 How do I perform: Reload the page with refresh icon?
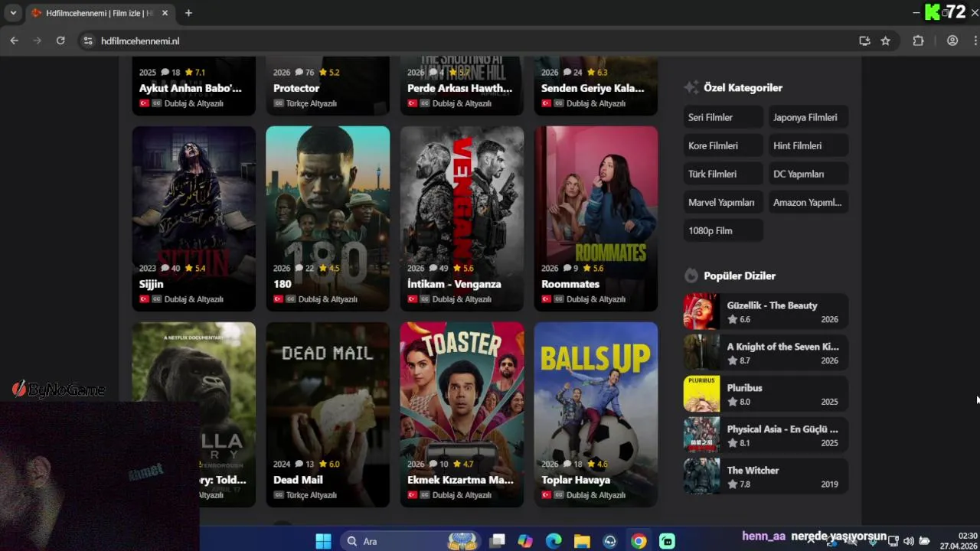coord(60,41)
